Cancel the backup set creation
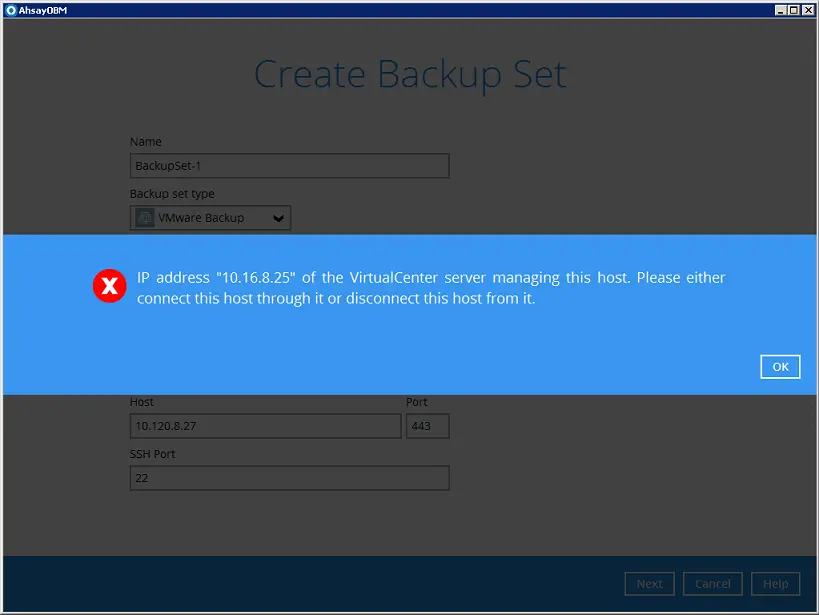 pos(712,583)
